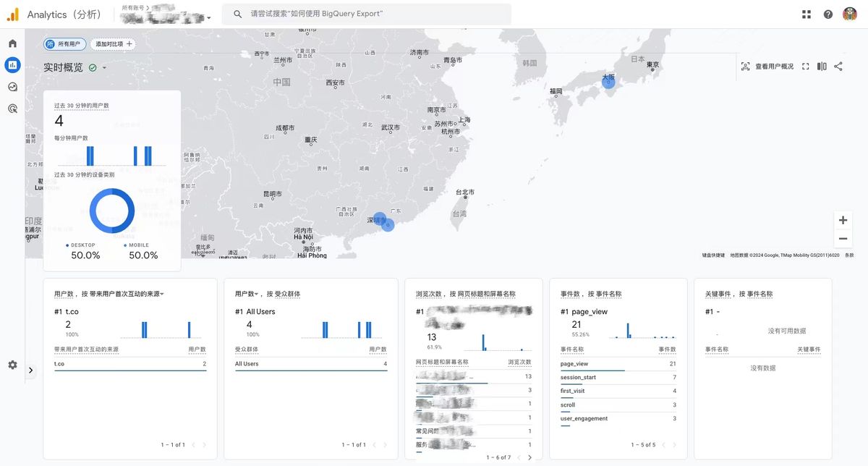Viewport: 868px width, 466px height.
Task: Open the Admin gear icon in sidebar
Action: (x=12, y=365)
